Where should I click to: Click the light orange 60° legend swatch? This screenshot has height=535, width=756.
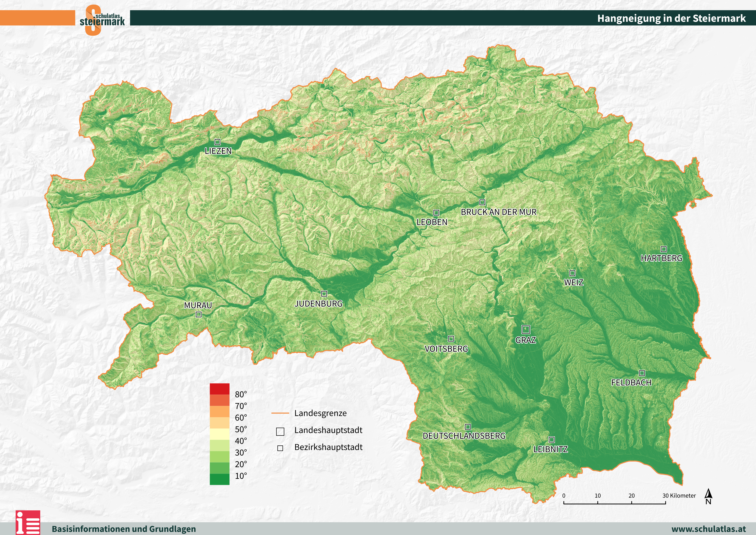220,411
